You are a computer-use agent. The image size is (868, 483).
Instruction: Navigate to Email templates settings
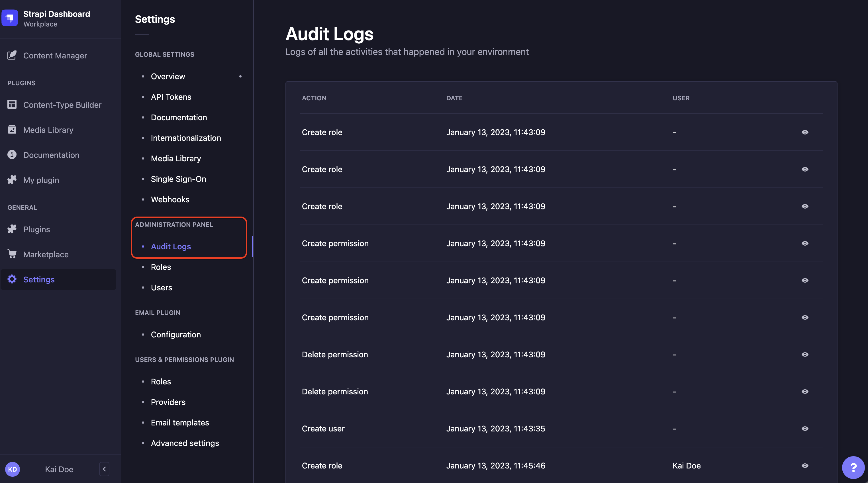click(x=179, y=422)
